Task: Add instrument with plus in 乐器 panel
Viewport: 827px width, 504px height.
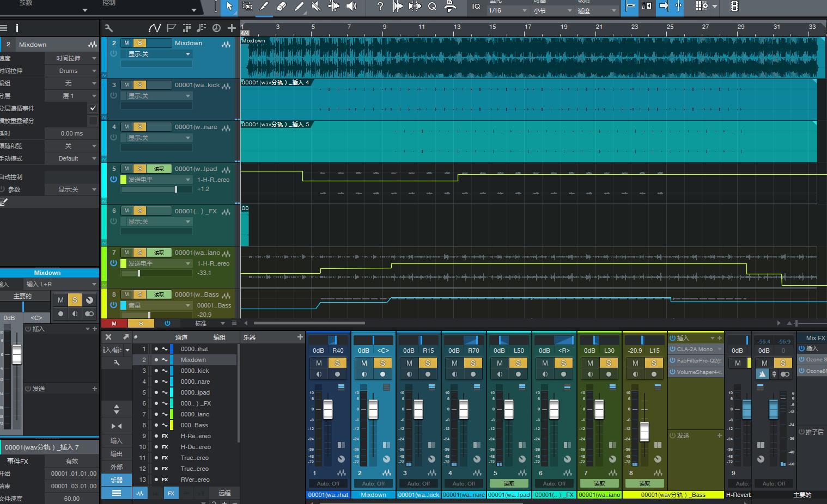Action: (300, 337)
